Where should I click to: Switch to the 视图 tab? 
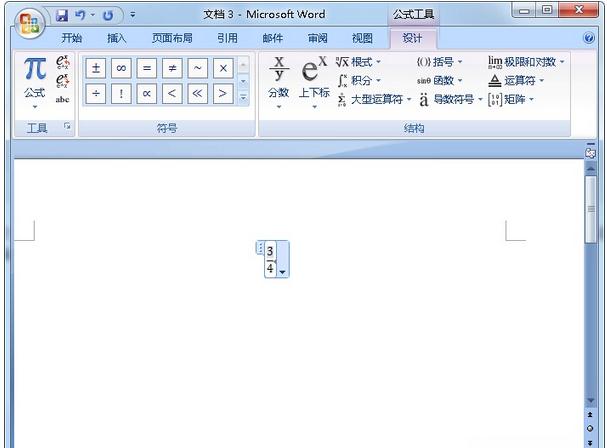(x=362, y=38)
